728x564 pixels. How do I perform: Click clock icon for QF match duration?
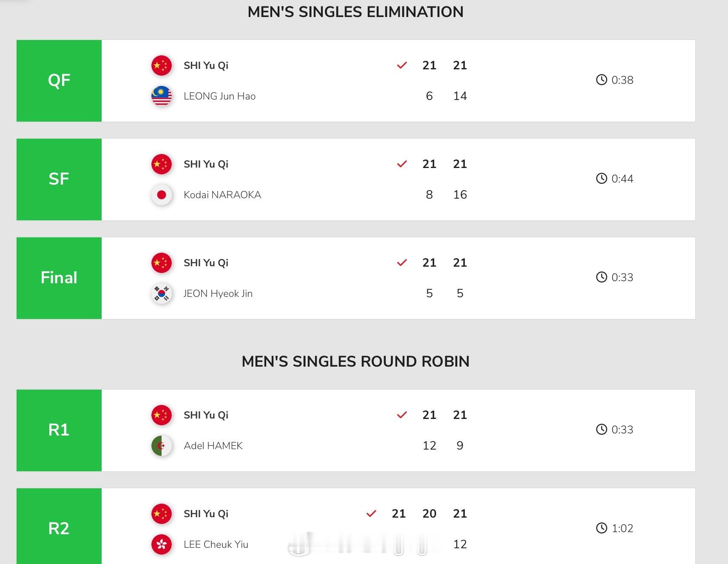[601, 80]
